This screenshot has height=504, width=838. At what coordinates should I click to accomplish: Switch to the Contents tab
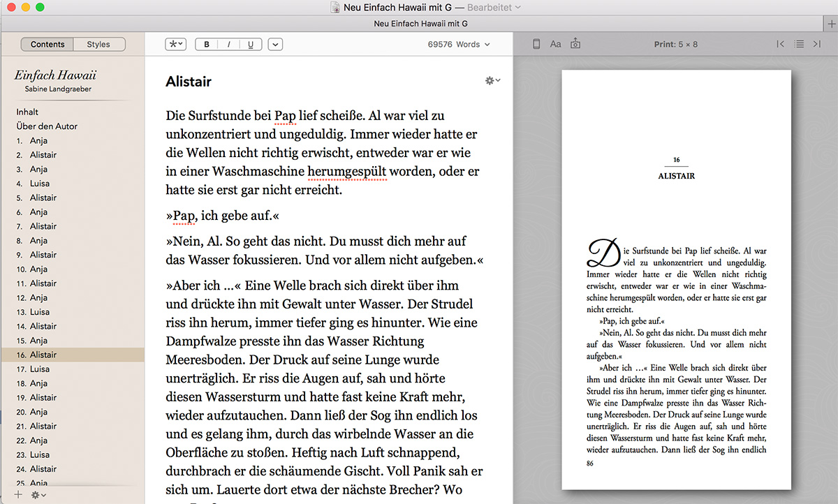pos(47,44)
